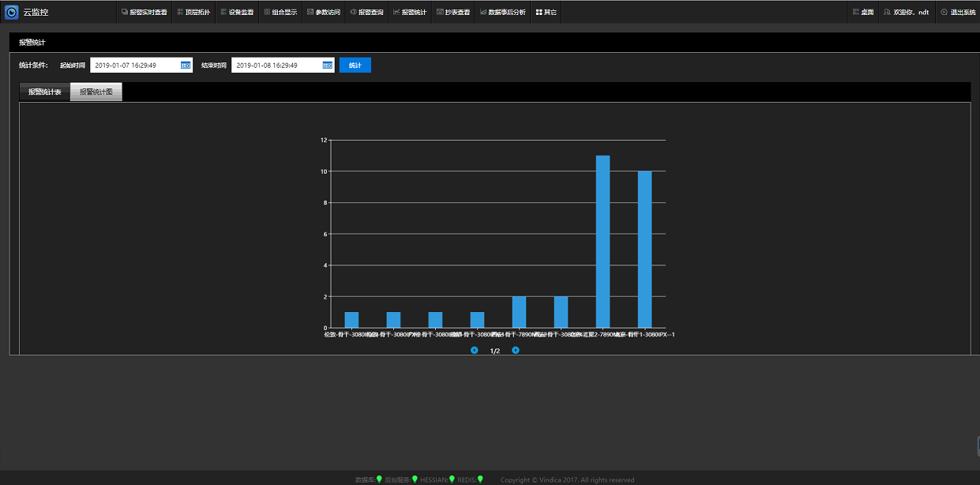The width and height of the screenshot is (980, 485).
Task: Open the calendar picker for 起始时间
Action: click(x=186, y=66)
